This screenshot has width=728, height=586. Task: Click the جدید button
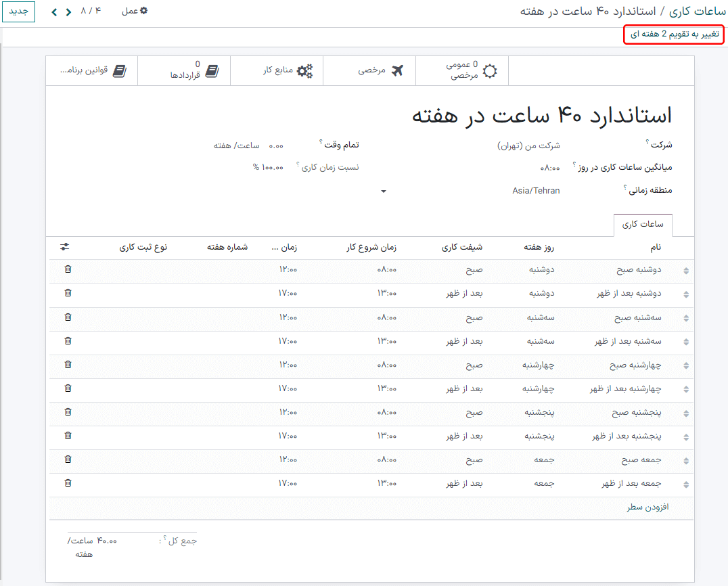[x=18, y=12]
